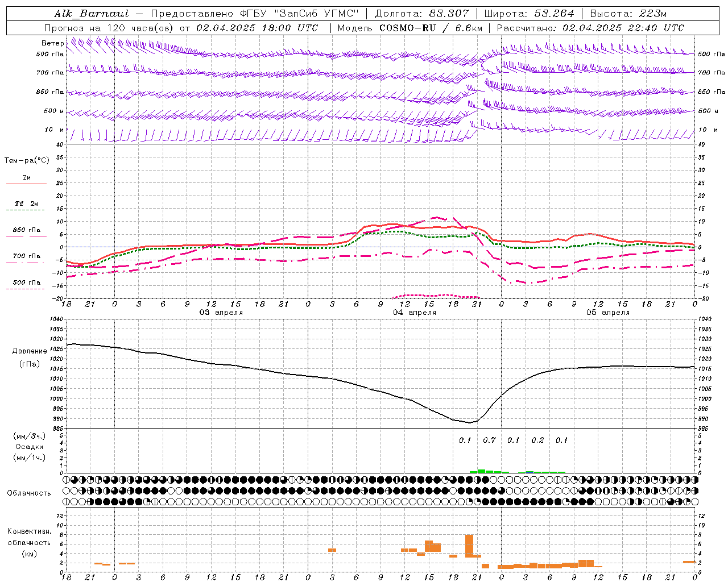Click the 'Td 2м' dew point legend entry

click(x=27, y=203)
